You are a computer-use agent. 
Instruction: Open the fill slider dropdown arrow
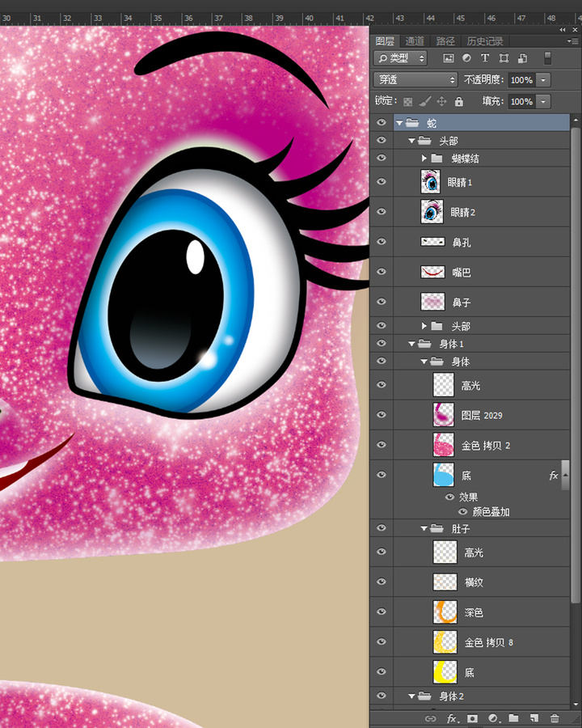[x=543, y=101]
